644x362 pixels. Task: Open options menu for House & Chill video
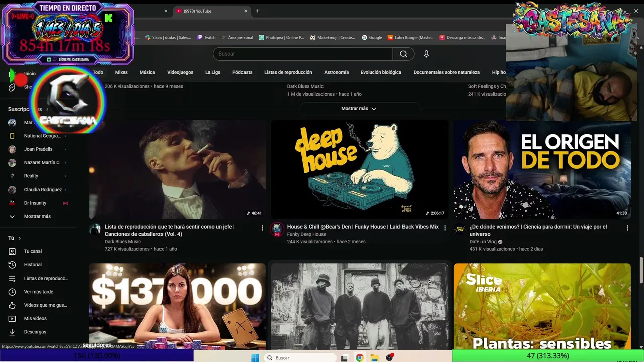[445, 228]
